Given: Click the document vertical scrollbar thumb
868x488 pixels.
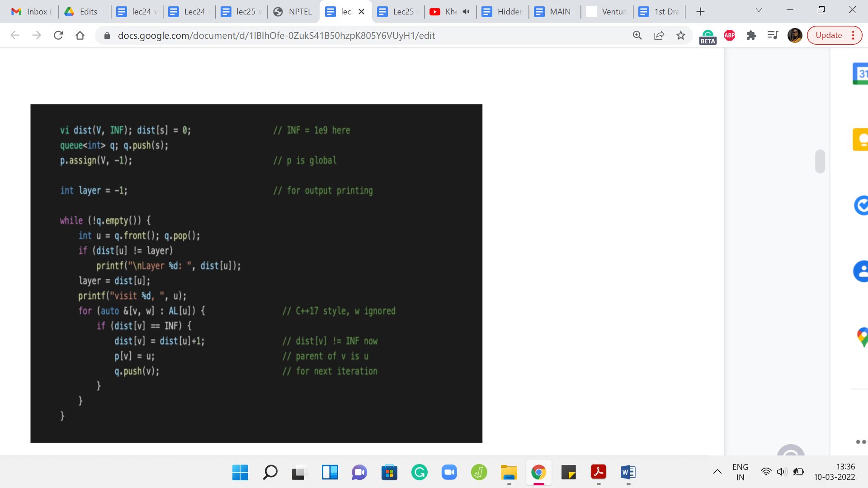Looking at the screenshot, I should pyautogui.click(x=820, y=161).
